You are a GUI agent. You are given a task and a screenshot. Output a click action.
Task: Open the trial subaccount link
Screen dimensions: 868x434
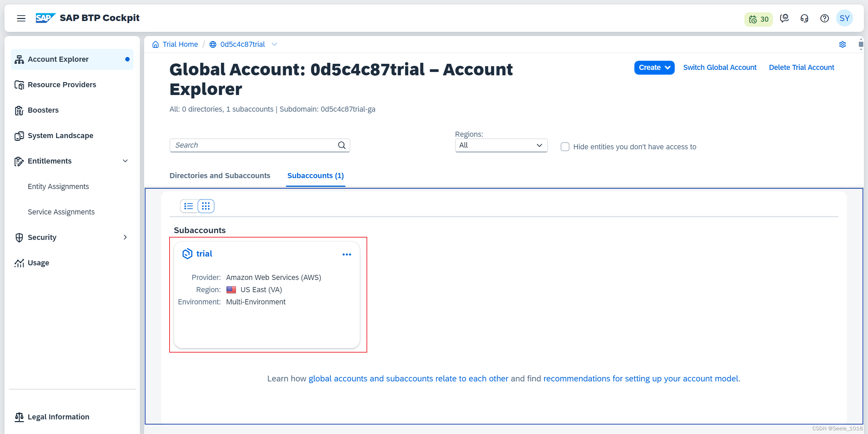click(x=204, y=254)
